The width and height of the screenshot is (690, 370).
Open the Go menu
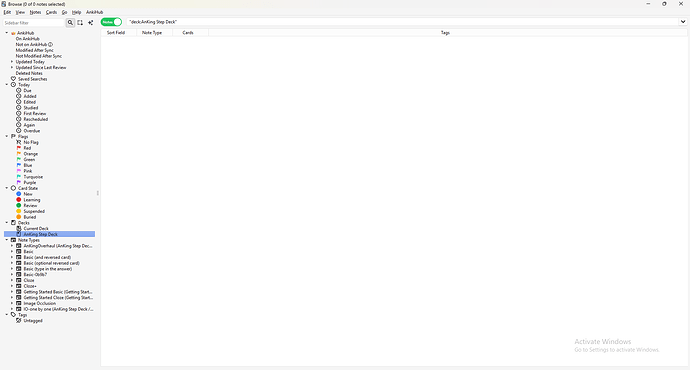coord(64,12)
